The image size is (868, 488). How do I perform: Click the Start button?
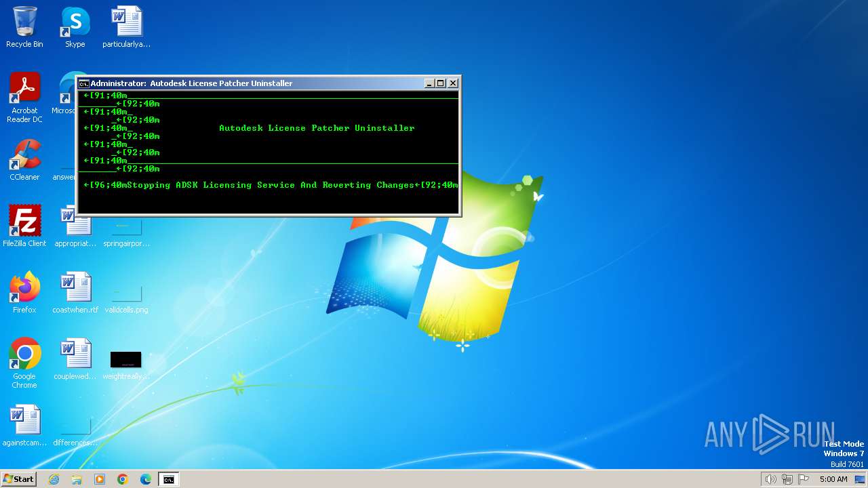[x=19, y=479]
